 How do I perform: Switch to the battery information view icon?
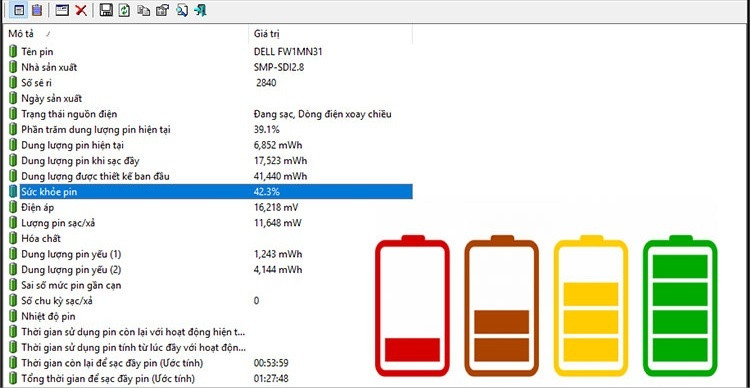click(x=19, y=10)
